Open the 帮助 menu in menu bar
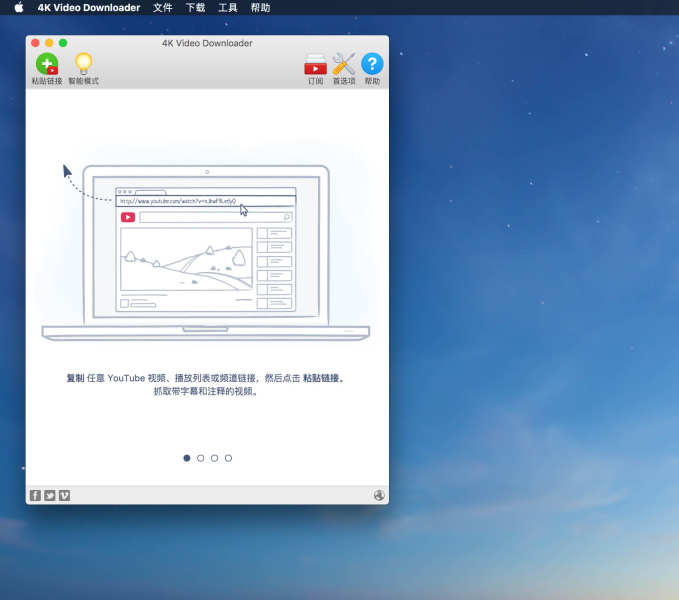The width and height of the screenshot is (679, 600). [x=260, y=7]
